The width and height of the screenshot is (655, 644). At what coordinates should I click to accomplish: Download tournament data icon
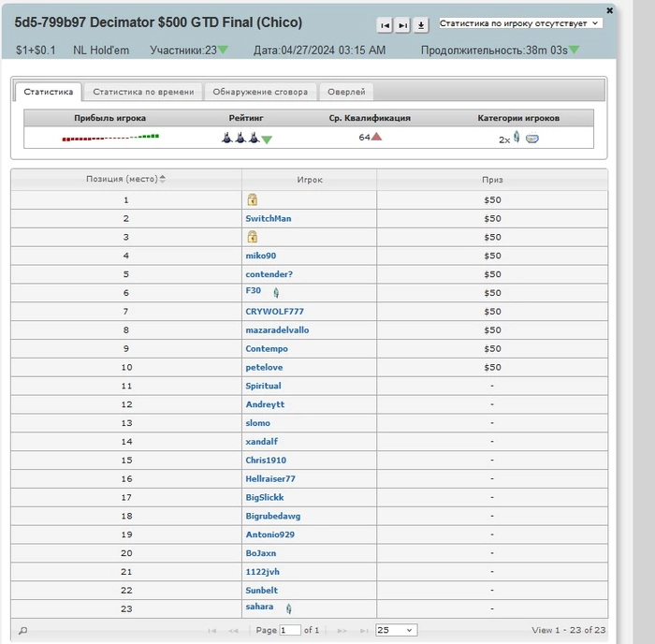click(421, 25)
